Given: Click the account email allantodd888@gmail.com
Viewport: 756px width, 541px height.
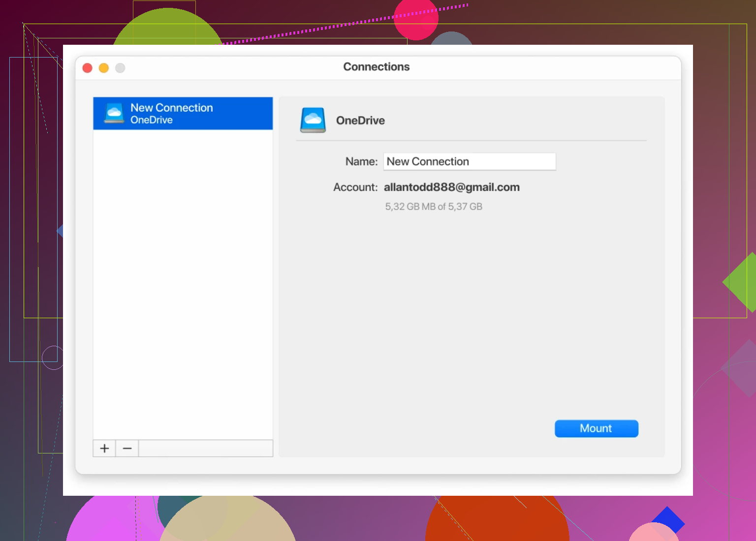Looking at the screenshot, I should coord(452,187).
